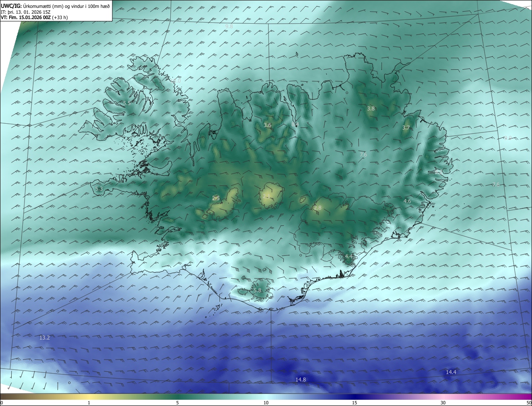Viewport: 532px width, 406px height.
Task: Click the 2.5 value by Langjökull glacier
Action: 216,198
